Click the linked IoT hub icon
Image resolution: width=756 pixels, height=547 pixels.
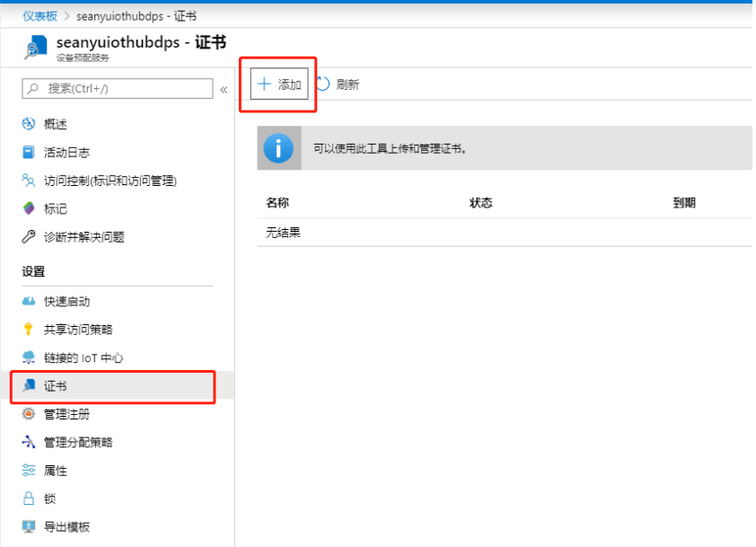[29, 357]
